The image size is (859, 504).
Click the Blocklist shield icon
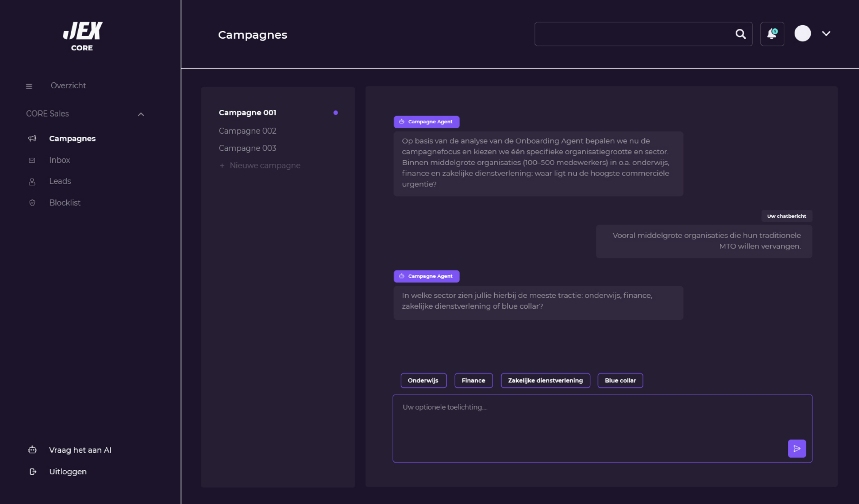[x=32, y=203]
